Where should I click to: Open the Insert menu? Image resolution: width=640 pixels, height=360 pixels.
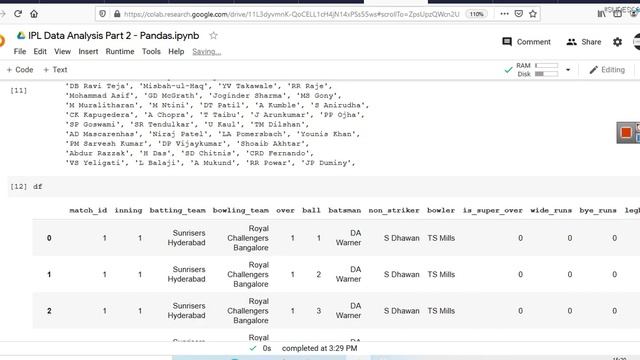pos(88,51)
